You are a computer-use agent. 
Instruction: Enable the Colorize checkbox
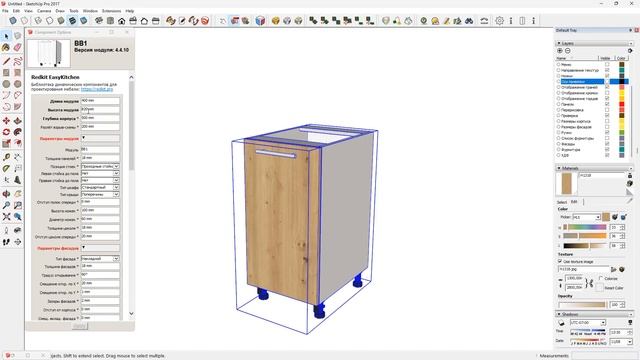601,278
